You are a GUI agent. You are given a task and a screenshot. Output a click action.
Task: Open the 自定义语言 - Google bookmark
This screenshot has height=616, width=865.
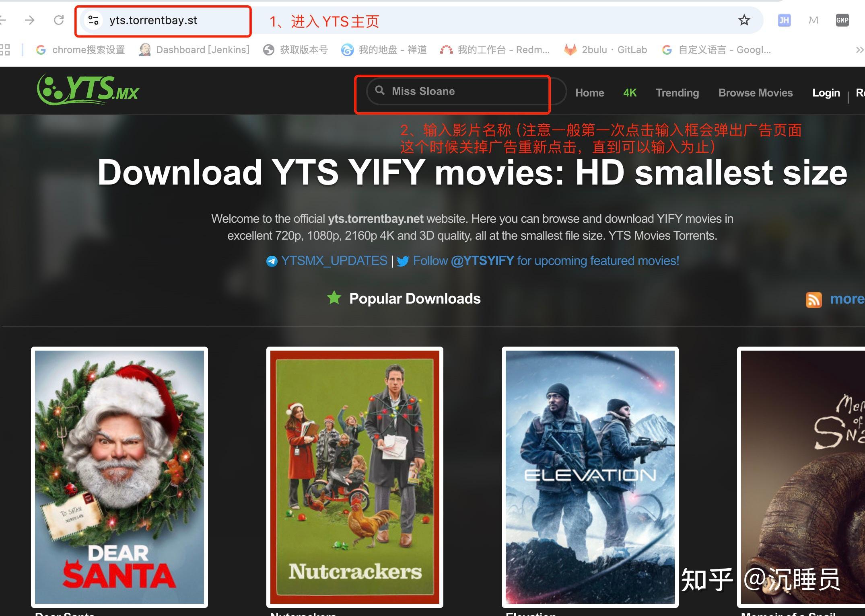[717, 50]
